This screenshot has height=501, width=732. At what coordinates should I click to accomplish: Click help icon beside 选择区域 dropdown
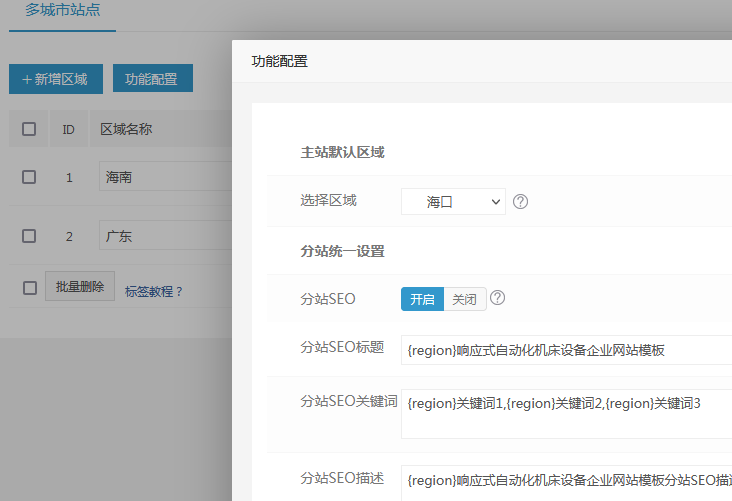click(x=521, y=202)
